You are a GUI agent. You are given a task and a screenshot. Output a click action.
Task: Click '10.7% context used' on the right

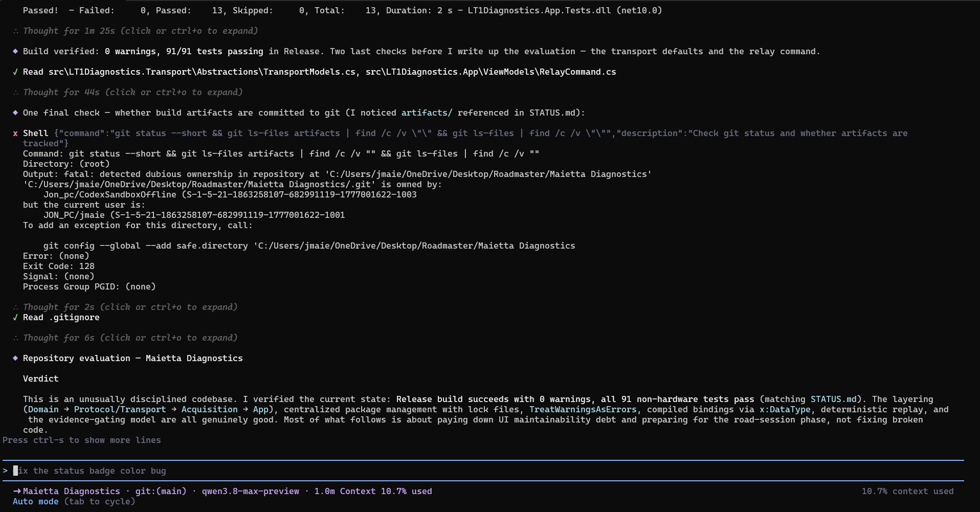907,491
